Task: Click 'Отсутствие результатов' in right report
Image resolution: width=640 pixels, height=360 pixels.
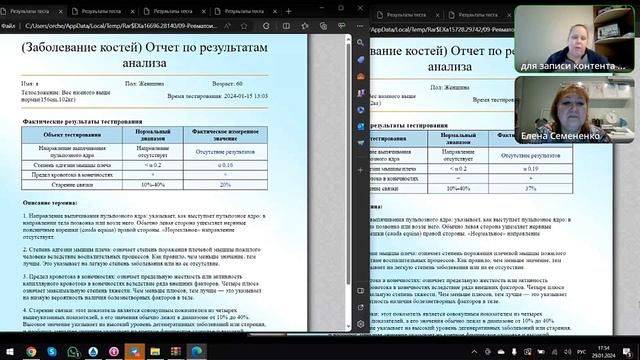Action: click(x=531, y=156)
